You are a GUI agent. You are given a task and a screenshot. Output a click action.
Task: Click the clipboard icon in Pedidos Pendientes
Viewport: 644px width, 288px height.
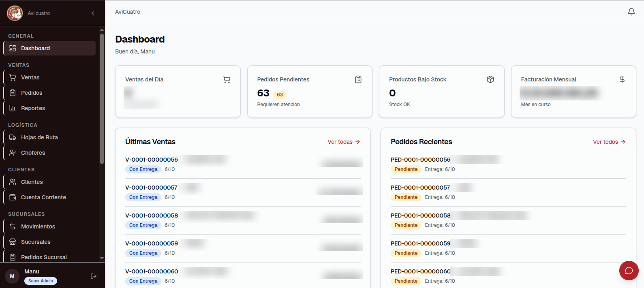pyautogui.click(x=358, y=79)
